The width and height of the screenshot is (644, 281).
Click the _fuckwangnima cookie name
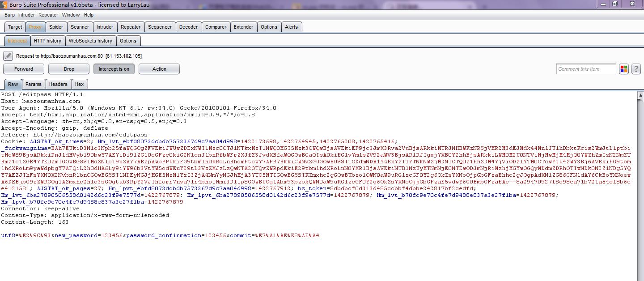24,148
